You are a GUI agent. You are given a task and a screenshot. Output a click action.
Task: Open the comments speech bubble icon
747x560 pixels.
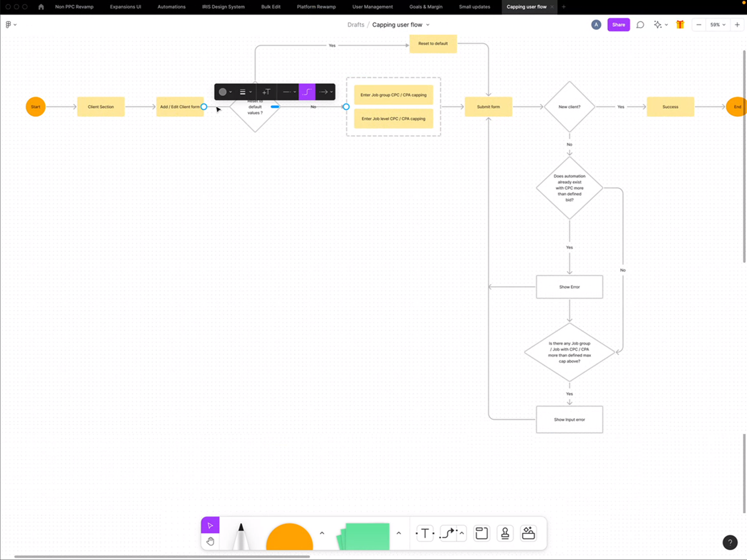tap(640, 25)
